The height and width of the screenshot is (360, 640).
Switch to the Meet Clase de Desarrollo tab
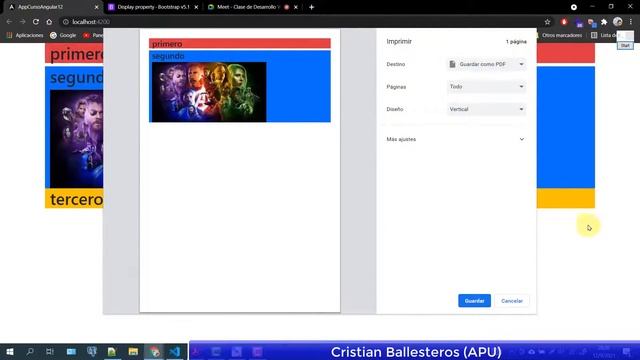click(248, 7)
